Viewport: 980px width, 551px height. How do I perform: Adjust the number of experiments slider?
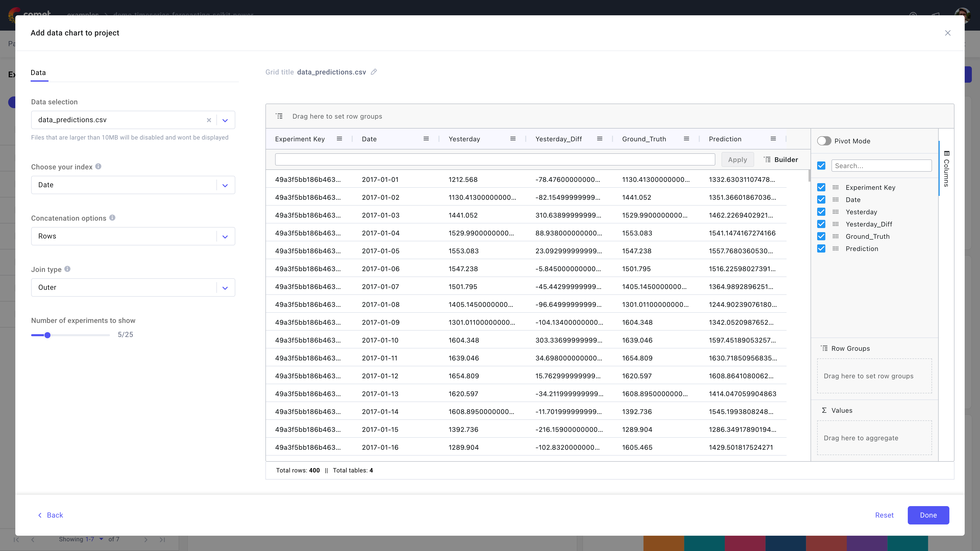click(x=47, y=335)
